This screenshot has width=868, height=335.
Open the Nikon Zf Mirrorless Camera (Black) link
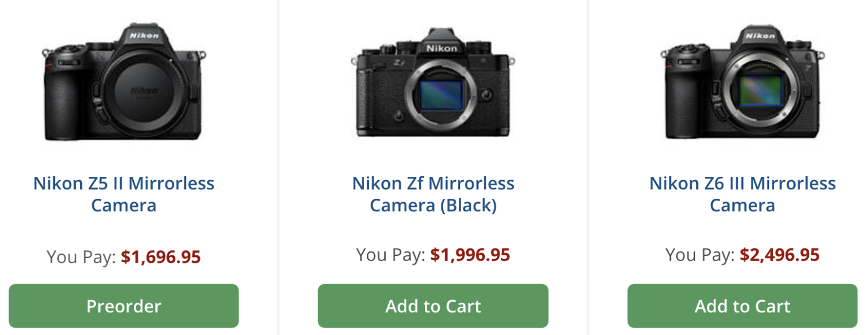coord(433,194)
